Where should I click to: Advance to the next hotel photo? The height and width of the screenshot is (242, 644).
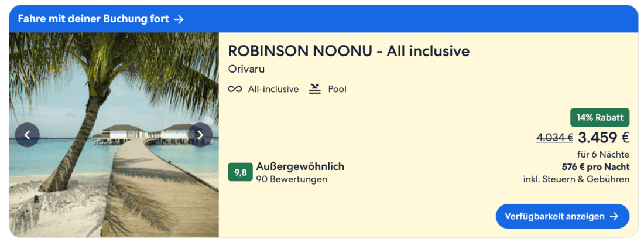[200, 135]
